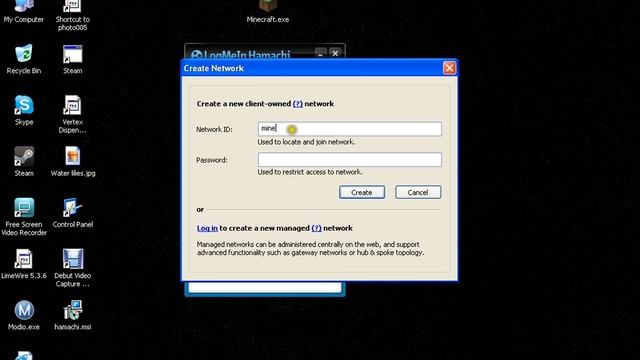Close the LogMeIn Hamachi window
The height and width of the screenshot is (360, 640).
tap(335, 53)
